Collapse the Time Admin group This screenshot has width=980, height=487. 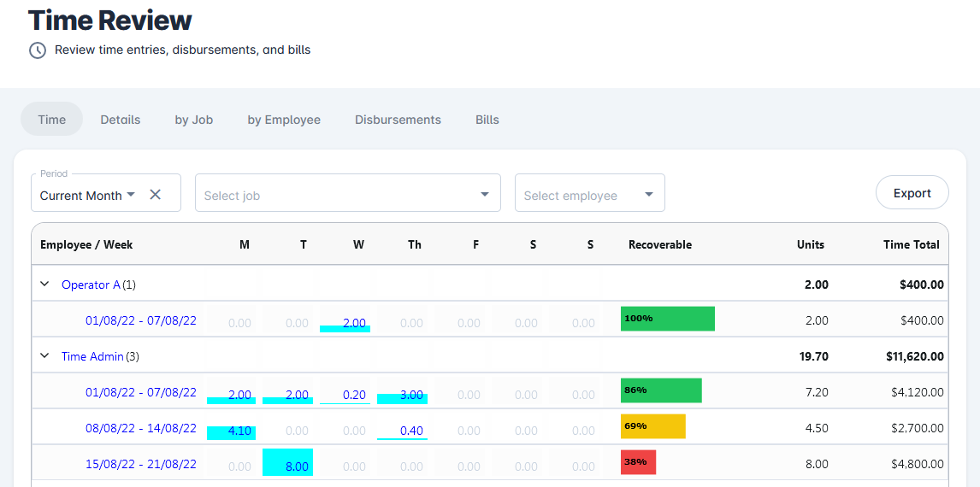point(45,356)
